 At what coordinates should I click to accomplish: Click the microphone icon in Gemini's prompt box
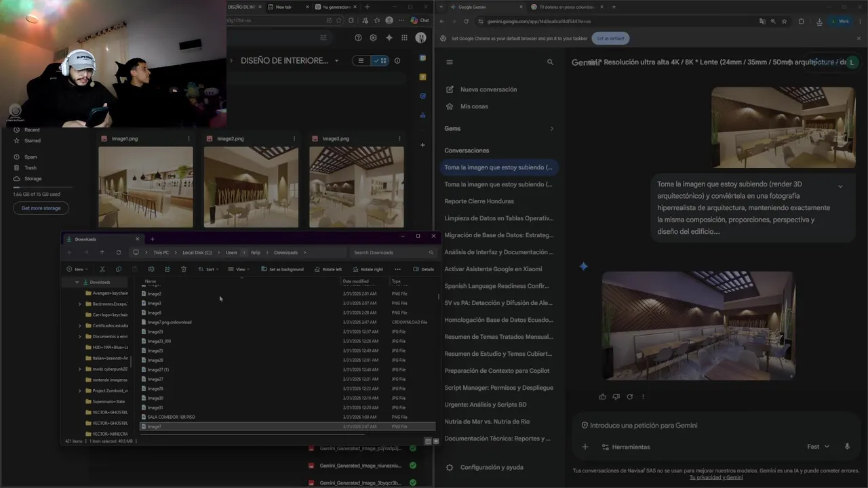click(x=847, y=447)
